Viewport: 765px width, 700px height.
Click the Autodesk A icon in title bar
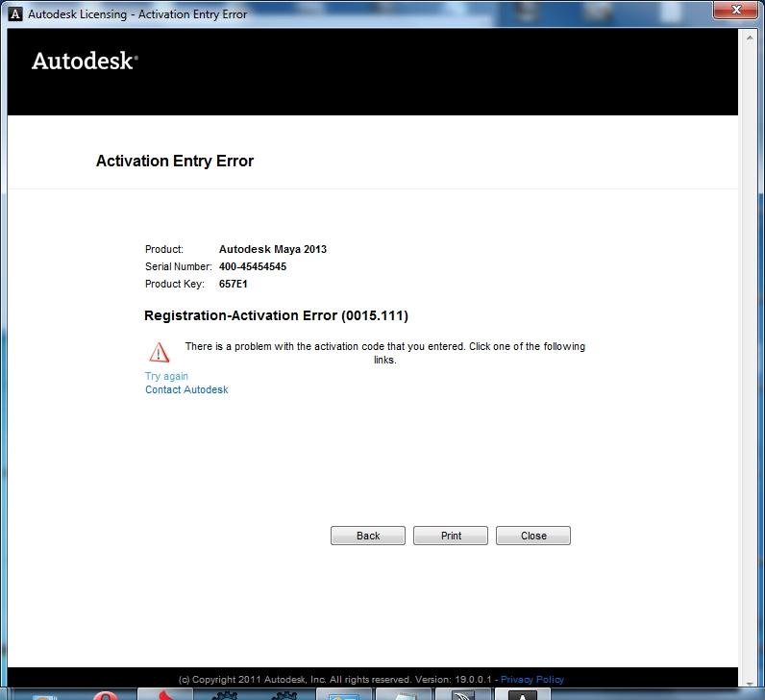[x=15, y=14]
